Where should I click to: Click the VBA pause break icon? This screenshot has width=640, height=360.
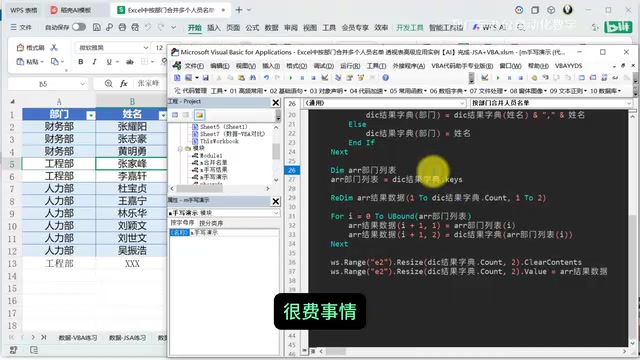[302, 78]
